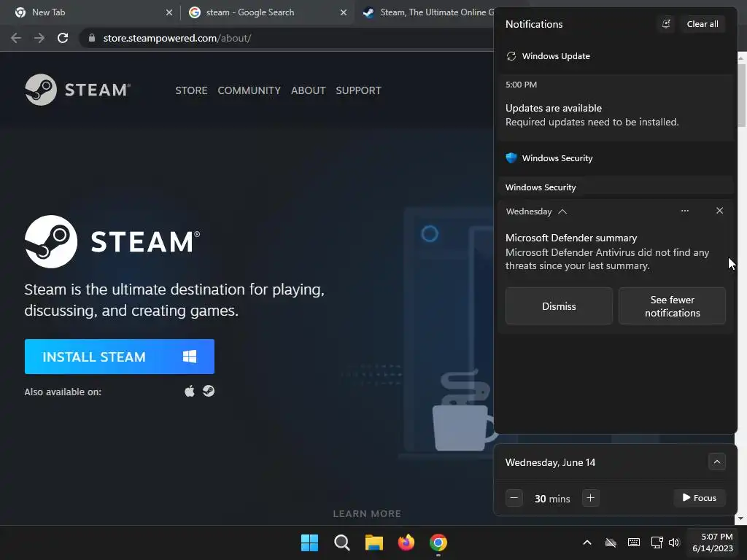Screen dimensions: 747x560
Task: Close the Microsoft Defender summary notification
Action: (719, 211)
